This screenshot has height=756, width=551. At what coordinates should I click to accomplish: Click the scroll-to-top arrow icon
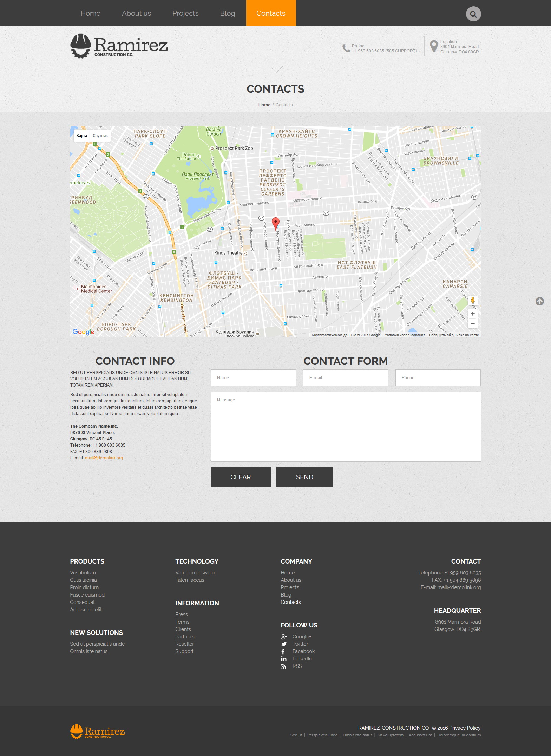pyautogui.click(x=539, y=301)
